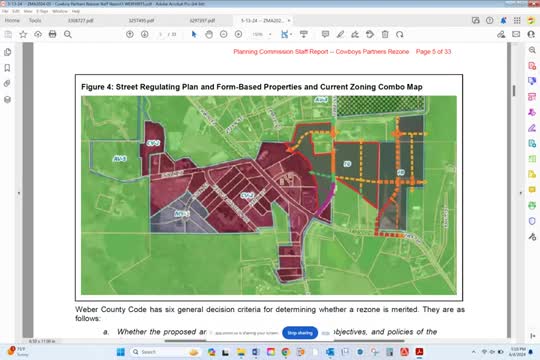This screenshot has width=540, height=360.
Task: Open the Windows Start button
Action: (x=121, y=352)
